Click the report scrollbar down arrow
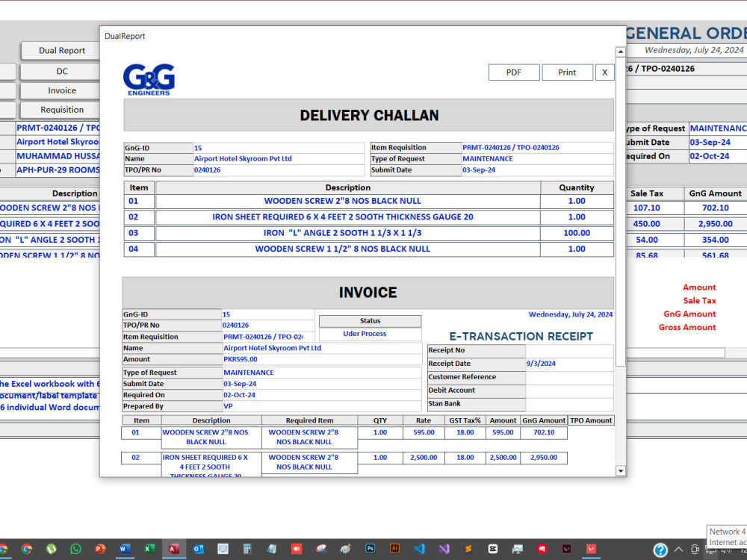 pyautogui.click(x=620, y=470)
